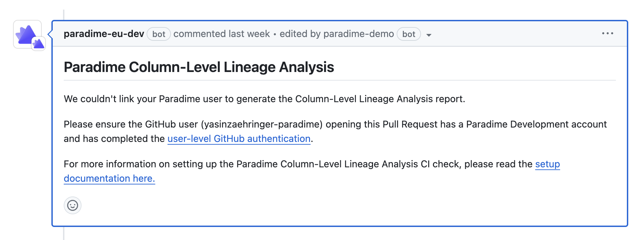
Task: Expand the edit history dropdown arrow
Action: coord(429,35)
